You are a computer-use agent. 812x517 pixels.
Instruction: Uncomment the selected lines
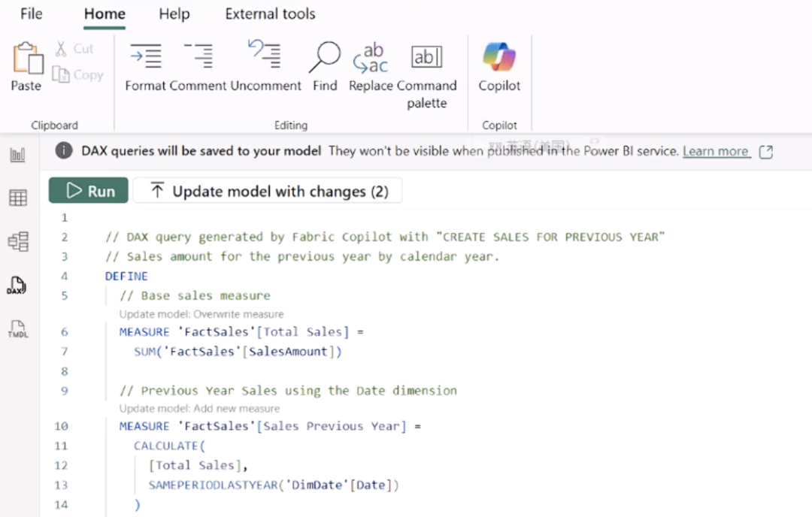click(265, 68)
